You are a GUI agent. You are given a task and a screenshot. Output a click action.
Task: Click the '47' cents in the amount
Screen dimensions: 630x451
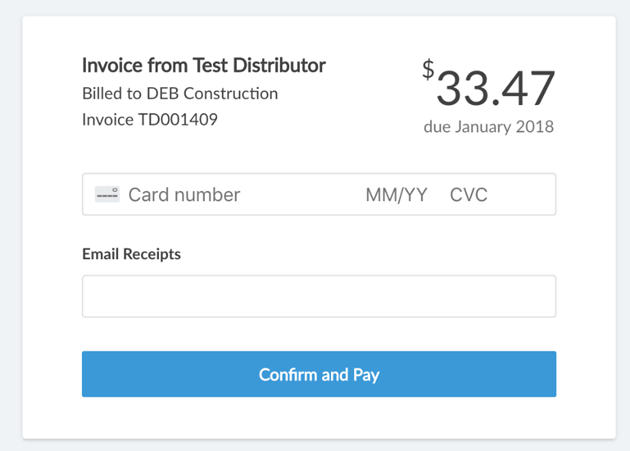click(527, 88)
